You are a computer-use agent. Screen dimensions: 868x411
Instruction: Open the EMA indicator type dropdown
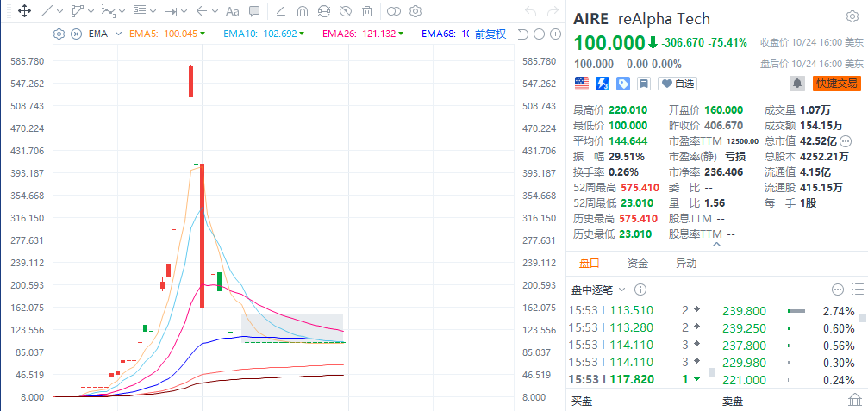[118, 34]
